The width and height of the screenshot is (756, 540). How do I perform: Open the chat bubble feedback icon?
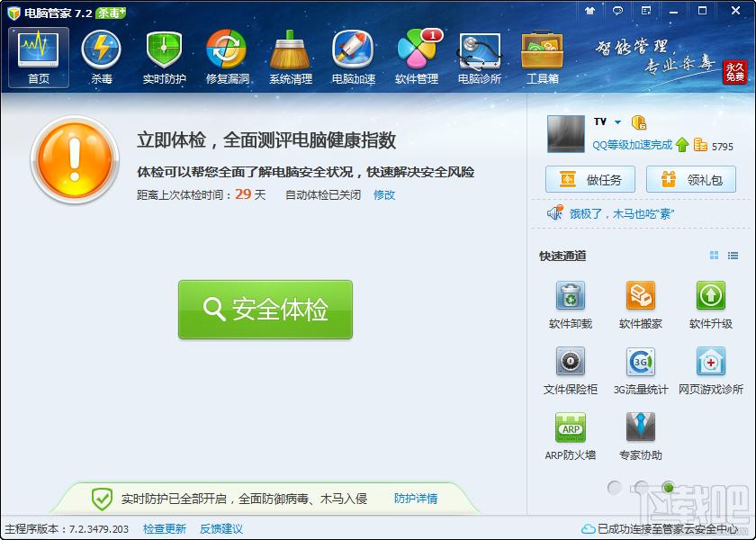[617, 11]
